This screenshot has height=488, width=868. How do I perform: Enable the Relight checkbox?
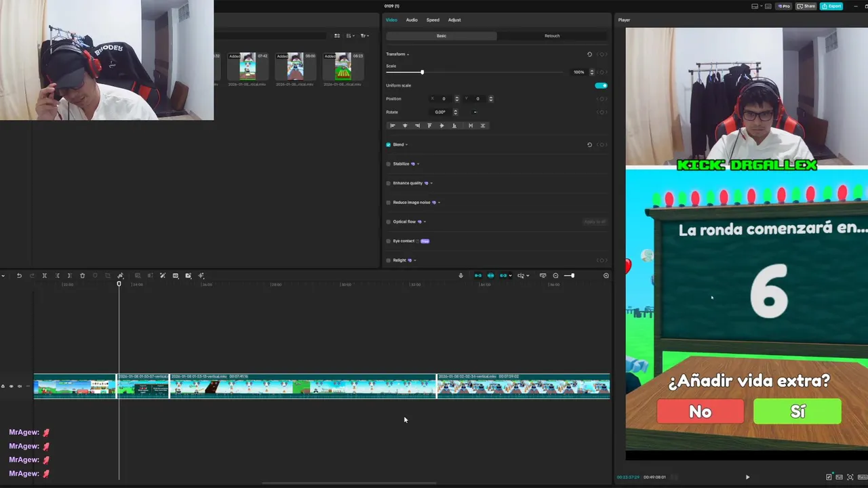tap(389, 260)
